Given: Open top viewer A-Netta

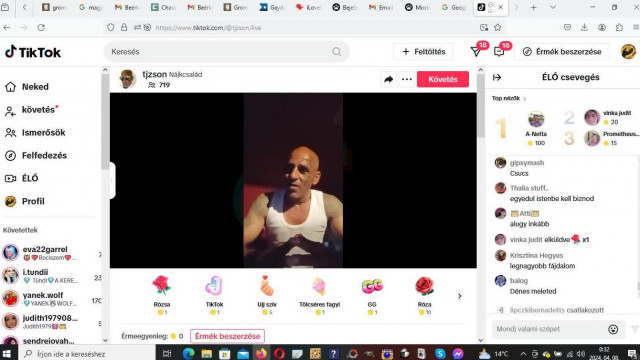Looking at the screenshot, I should 536,128.
